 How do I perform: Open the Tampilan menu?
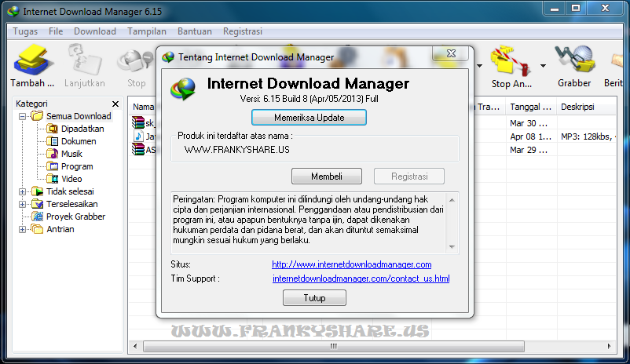coord(147,31)
